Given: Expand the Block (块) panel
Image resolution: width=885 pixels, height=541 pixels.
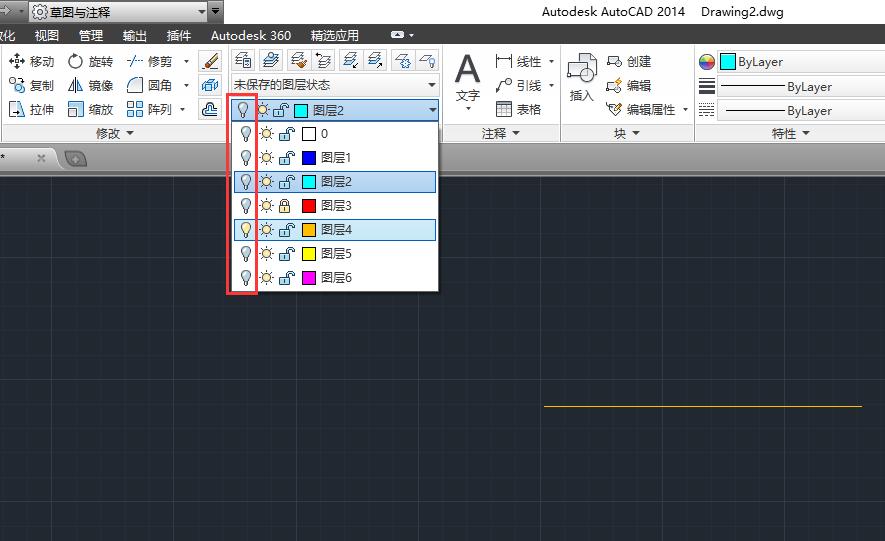Looking at the screenshot, I should [627, 133].
